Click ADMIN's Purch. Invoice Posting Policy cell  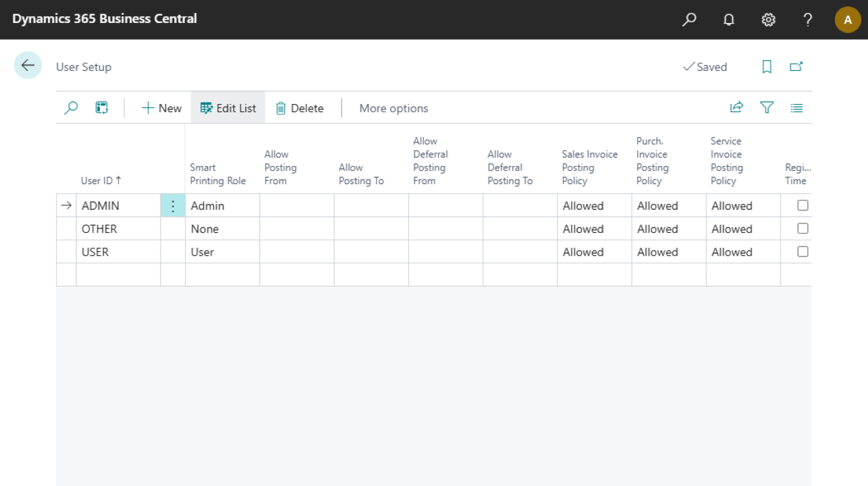pyautogui.click(x=669, y=206)
